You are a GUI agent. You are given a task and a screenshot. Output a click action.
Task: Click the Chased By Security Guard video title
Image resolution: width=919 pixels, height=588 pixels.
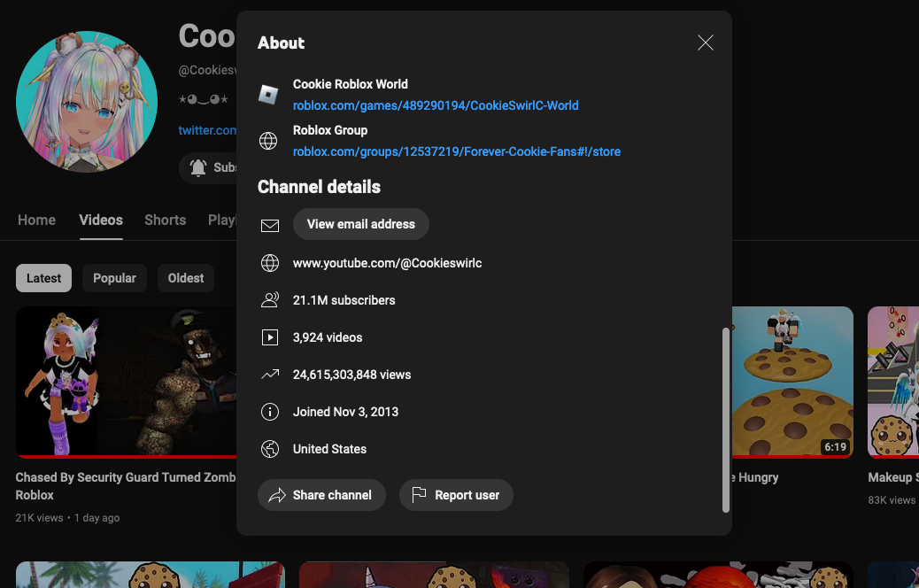[x=126, y=486]
